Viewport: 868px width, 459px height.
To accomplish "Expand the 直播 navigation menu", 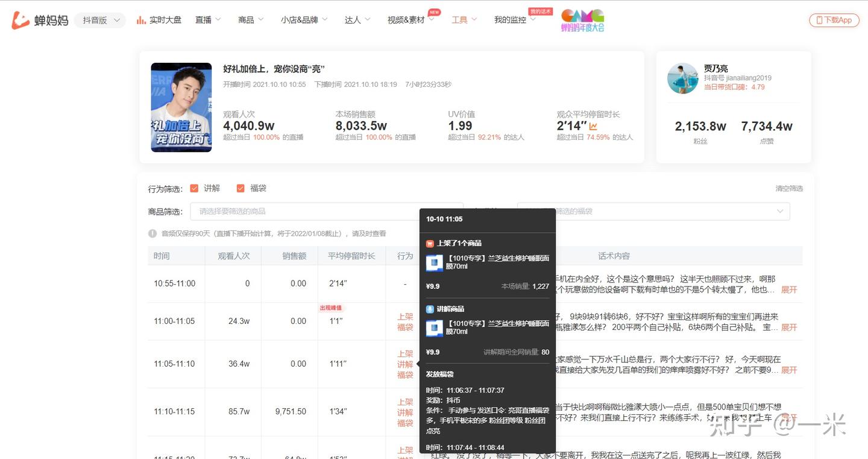I will (x=208, y=20).
